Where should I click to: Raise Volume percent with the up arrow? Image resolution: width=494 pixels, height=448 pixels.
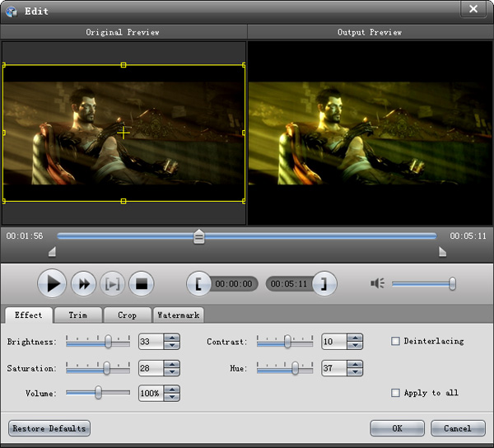tap(172, 390)
